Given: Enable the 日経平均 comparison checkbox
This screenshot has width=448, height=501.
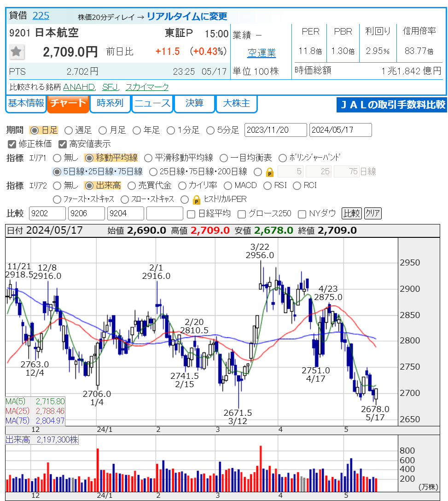Looking at the screenshot, I should click(x=191, y=213).
